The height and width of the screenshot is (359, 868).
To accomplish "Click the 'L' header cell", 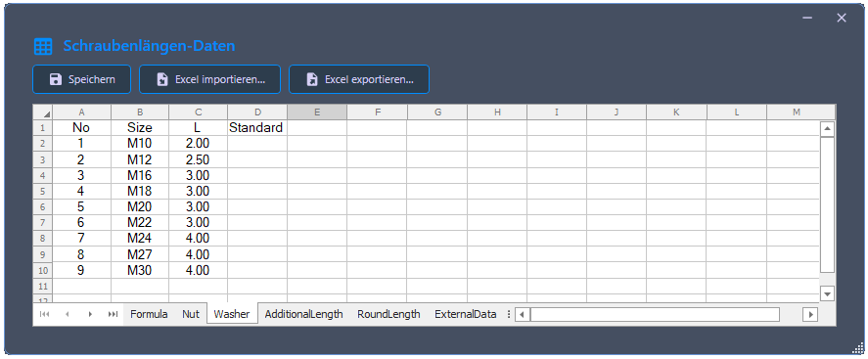I will point(199,128).
